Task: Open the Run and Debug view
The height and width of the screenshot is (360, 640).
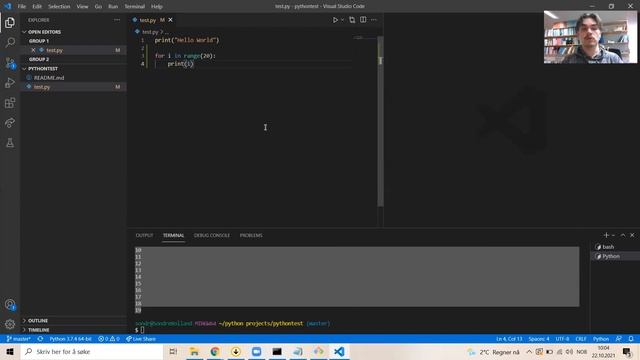Action: (10, 83)
